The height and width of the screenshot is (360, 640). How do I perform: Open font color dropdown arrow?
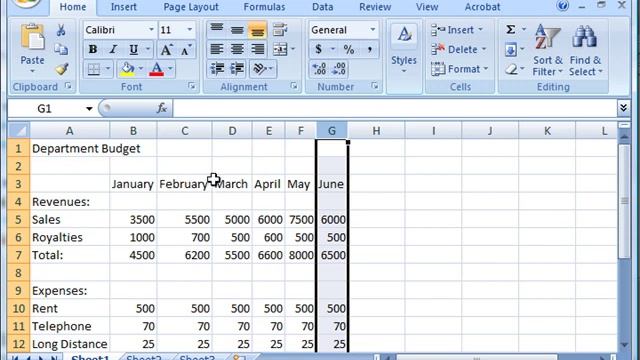(170, 69)
